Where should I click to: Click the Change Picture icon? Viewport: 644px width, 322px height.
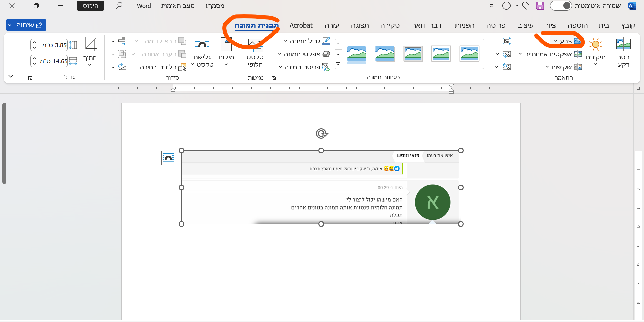(506, 54)
